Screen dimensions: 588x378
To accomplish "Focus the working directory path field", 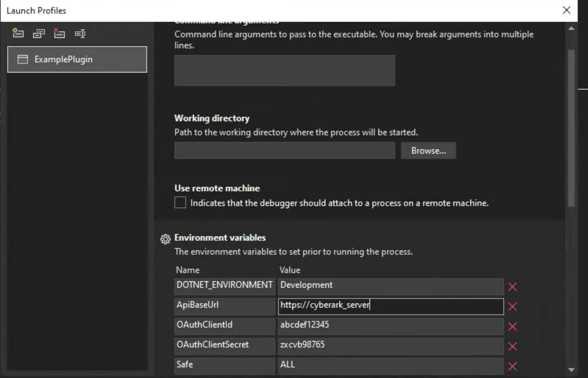I will [284, 151].
